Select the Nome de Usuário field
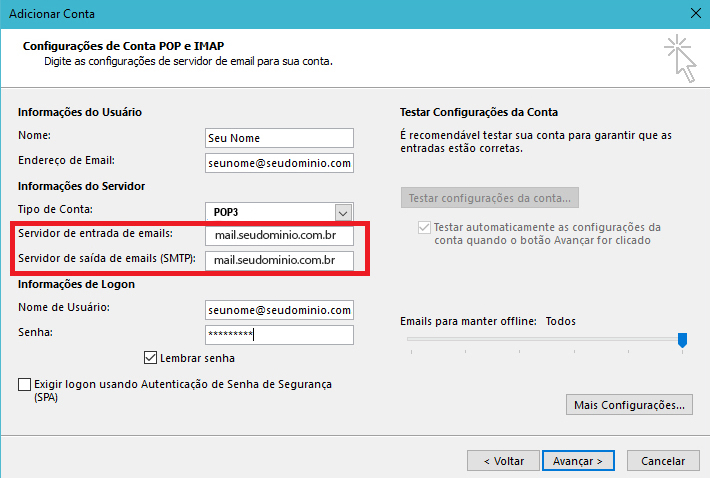 pyautogui.click(x=278, y=310)
